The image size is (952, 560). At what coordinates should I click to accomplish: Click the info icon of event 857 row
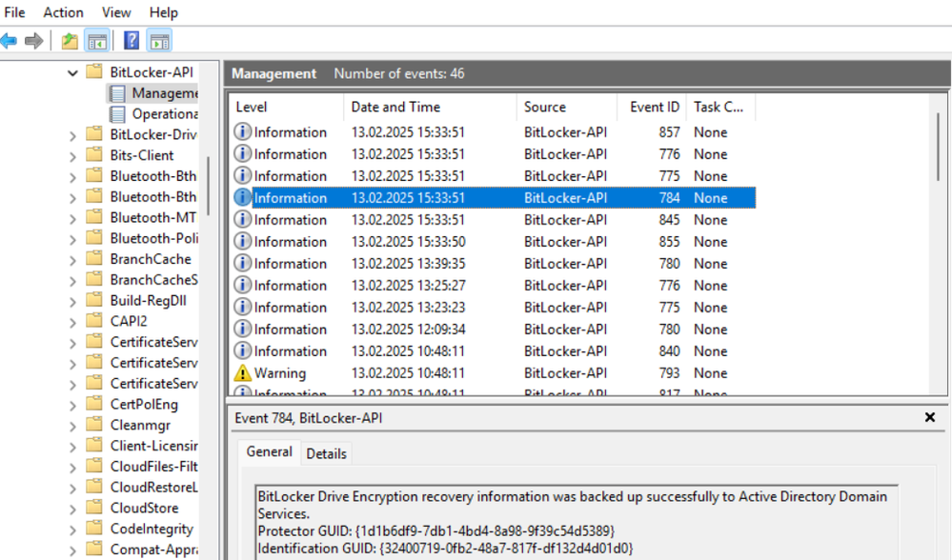click(x=242, y=131)
